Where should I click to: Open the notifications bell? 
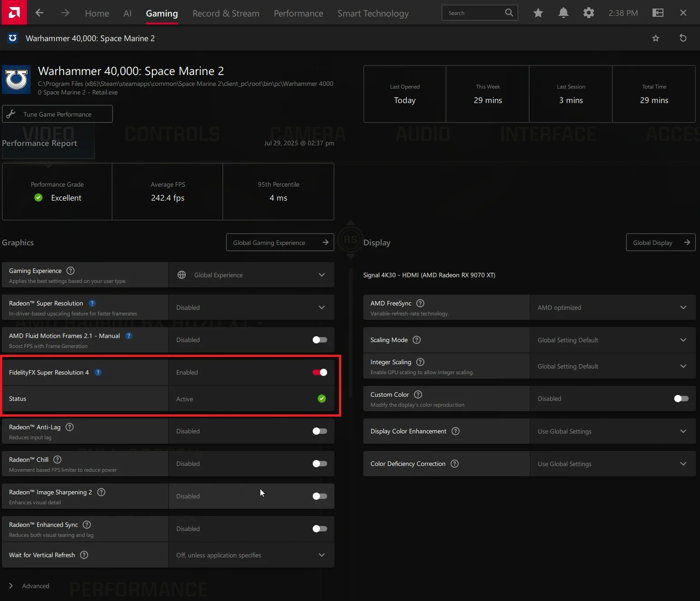click(x=563, y=13)
